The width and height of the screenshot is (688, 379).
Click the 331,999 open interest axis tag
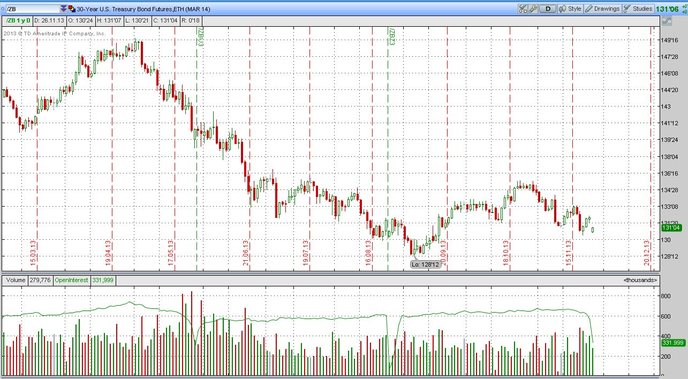point(673,343)
